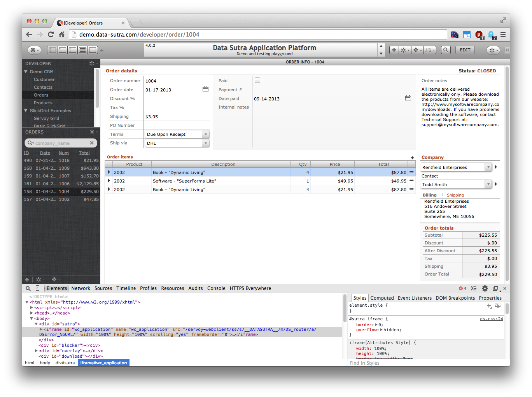Screen dimensions: 532x397
Task: Sort orders list by Total column
Action: pyautogui.click(x=84, y=153)
